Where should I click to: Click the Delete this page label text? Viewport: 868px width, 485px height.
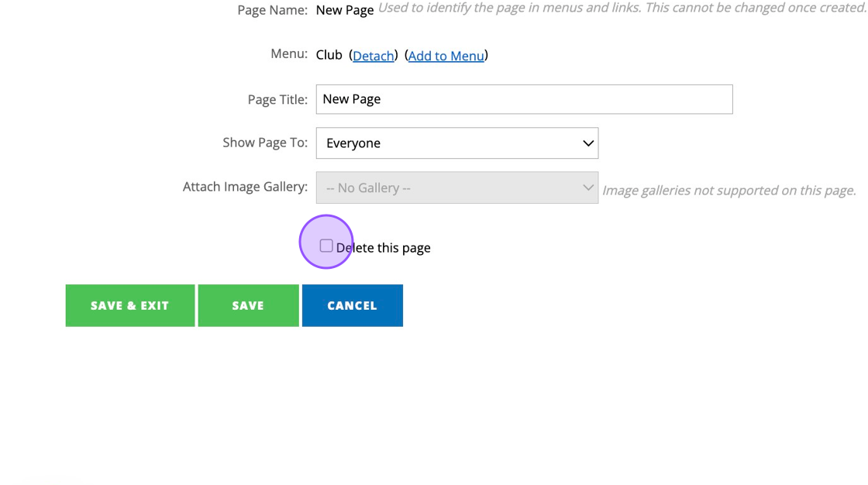click(384, 248)
